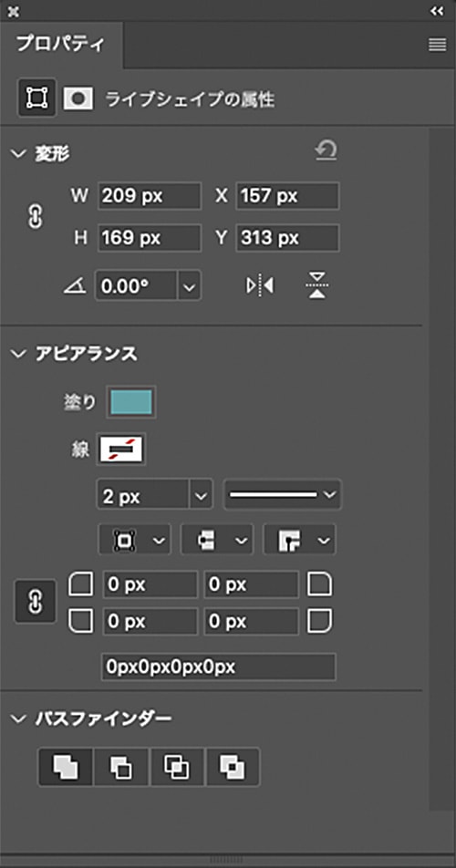The height and width of the screenshot is (868, 456).
Task: Combine shapes with the first pathfinder button
Action: click(66, 767)
